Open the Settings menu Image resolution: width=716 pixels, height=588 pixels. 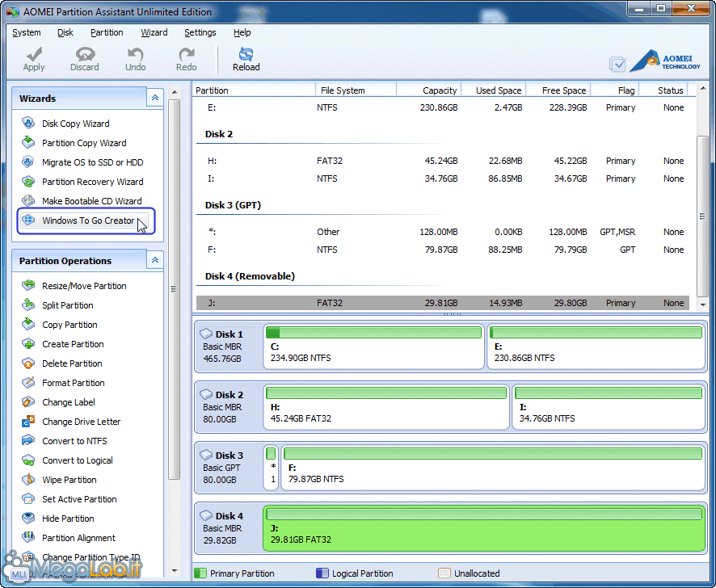click(x=200, y=32)
